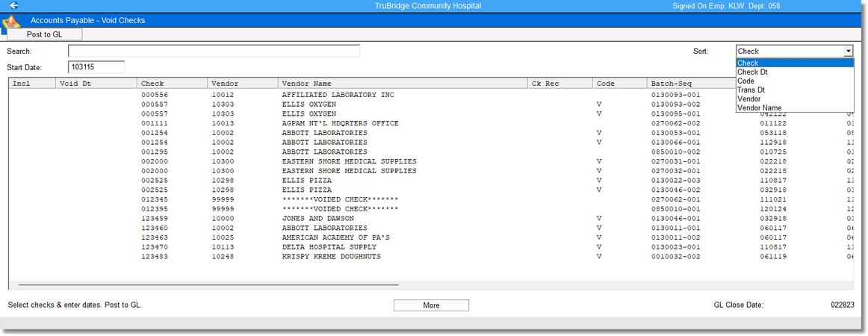Image resolution: width=868 pixels, height=336 pixels.
Task: Click vendor number 10012
Action: (223, 96)
